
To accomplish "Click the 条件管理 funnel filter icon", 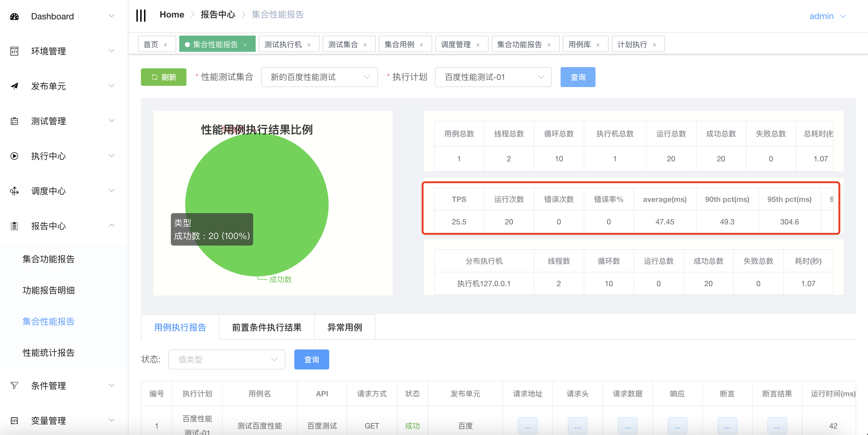I will (14, 385).
